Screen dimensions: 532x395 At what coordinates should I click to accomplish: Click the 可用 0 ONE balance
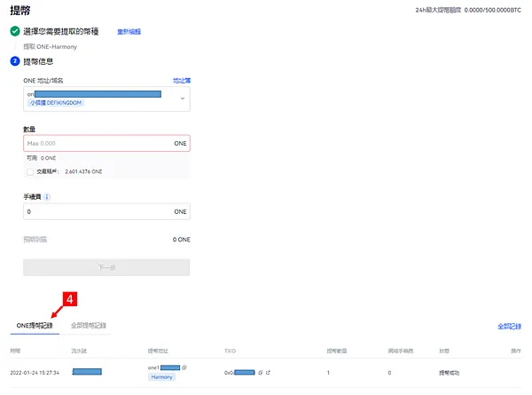pos(42,158)
